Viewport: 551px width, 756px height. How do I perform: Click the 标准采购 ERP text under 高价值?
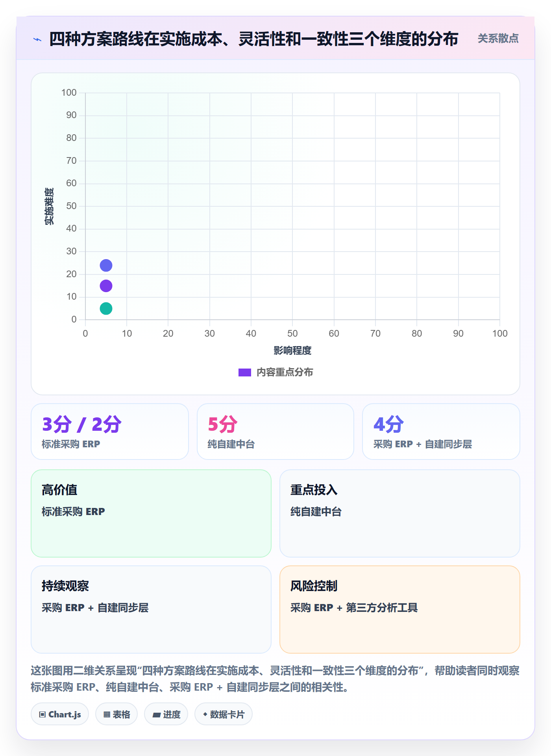click(73, 511)
